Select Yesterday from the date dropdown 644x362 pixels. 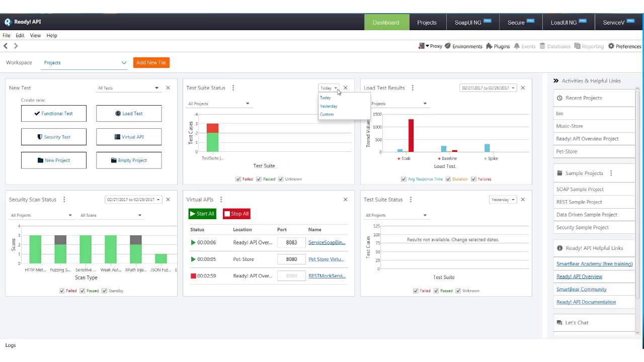[x=329, y=106]
